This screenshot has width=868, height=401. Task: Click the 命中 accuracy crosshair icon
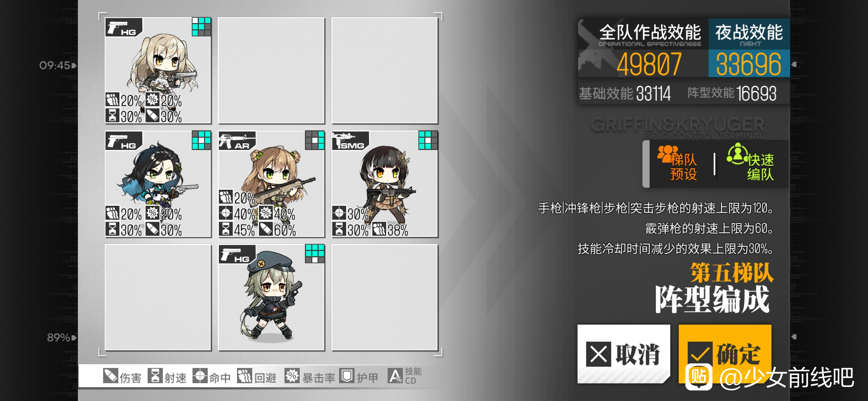[x=200, y=376]
